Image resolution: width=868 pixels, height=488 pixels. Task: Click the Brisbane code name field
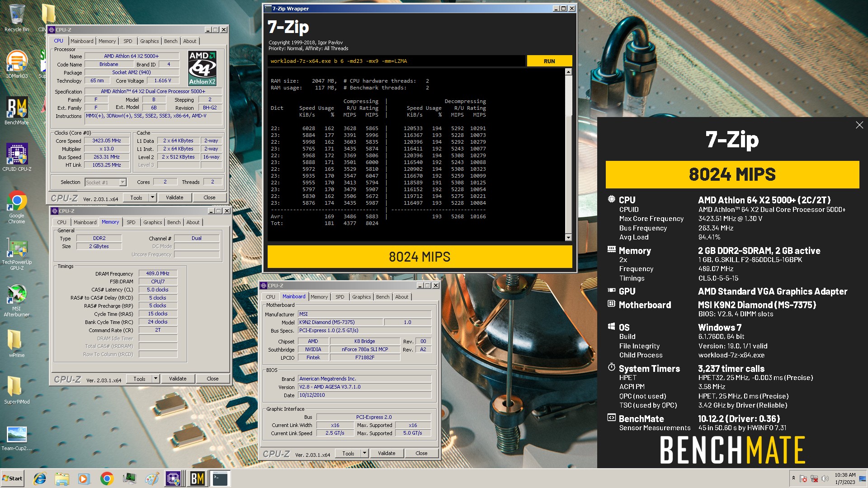coord(109,64)
